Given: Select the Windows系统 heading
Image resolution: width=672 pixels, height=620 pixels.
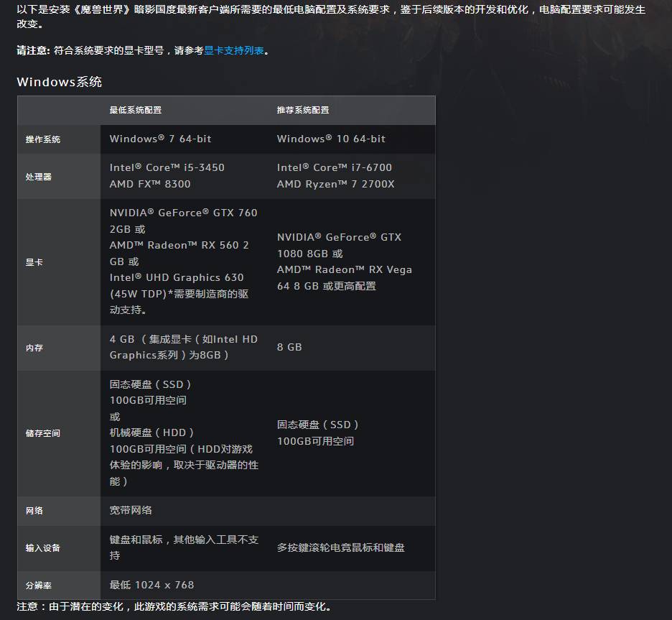Looking at the screenshot, I should (x=59, y=82).
